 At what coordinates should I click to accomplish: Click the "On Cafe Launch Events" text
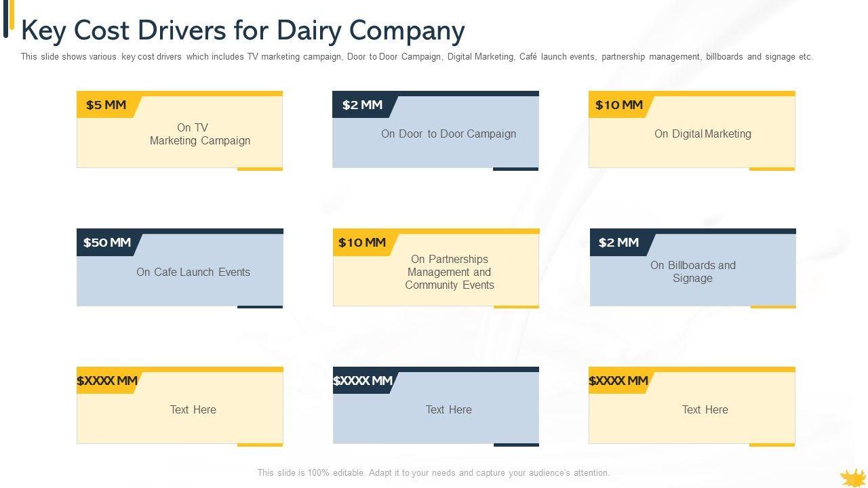click(193, 272)
